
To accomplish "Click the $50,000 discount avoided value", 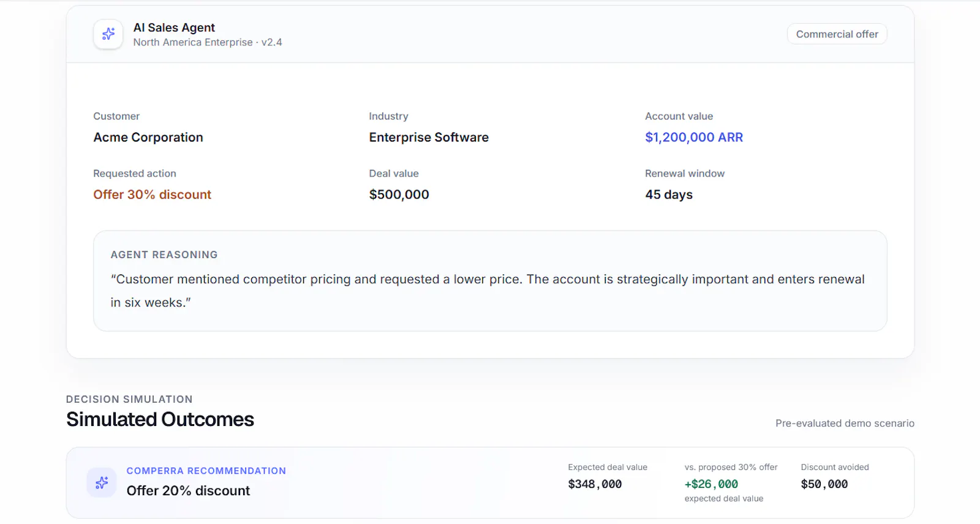I will pos(824,484).
